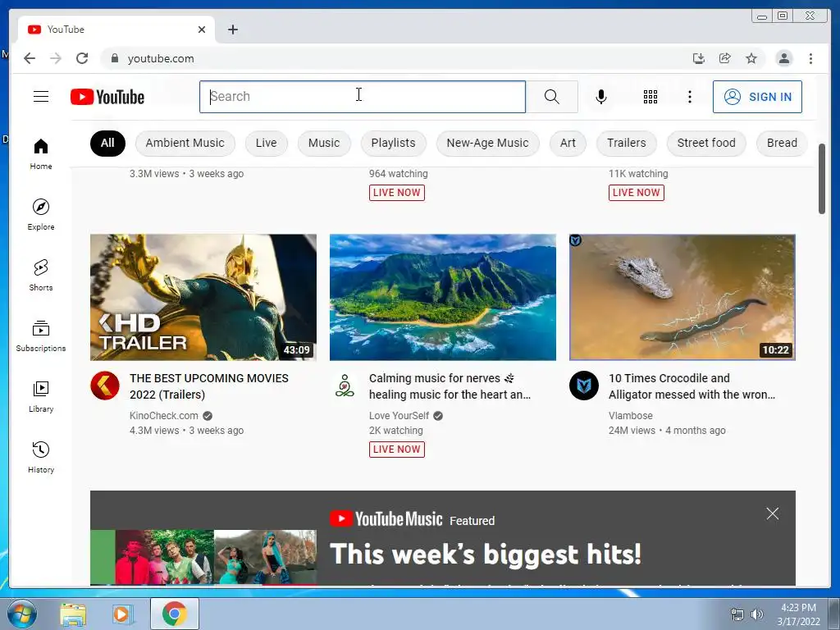Open Love YourSelf channel name link
The image size is (840, 630).
[399, 416]
